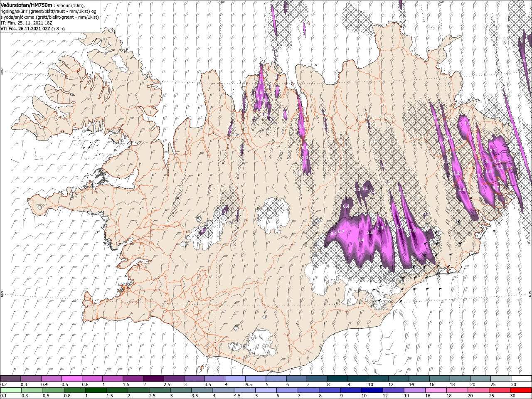Click the top-row legend label '14'
Image resolution: width=532 pixels, height=399 pixels.
point(411,384)
